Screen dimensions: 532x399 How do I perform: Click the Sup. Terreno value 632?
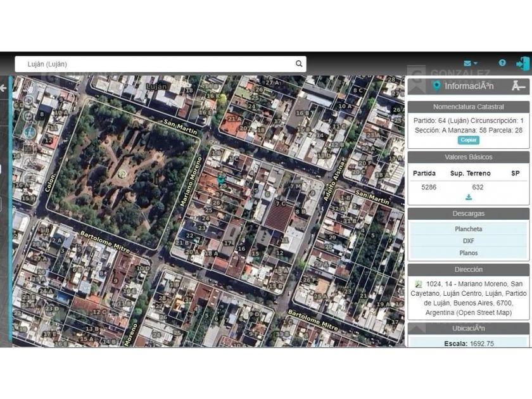click(x=478, y=187)
